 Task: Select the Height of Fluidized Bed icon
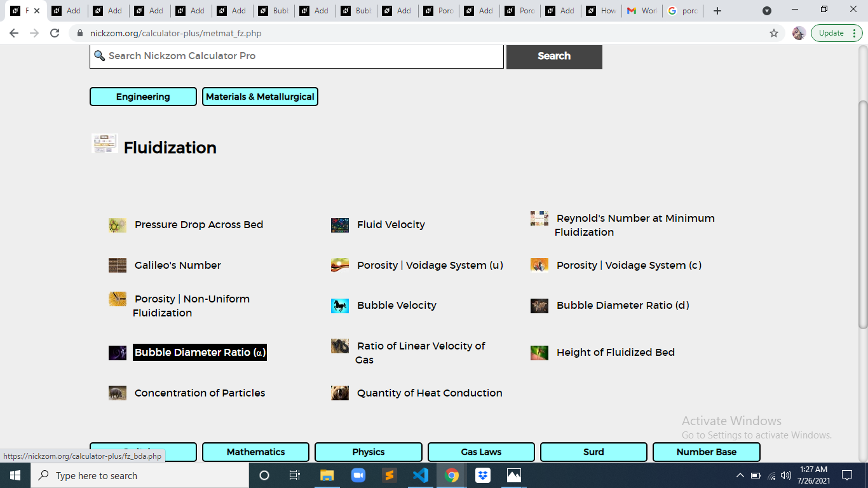[539, 353]
